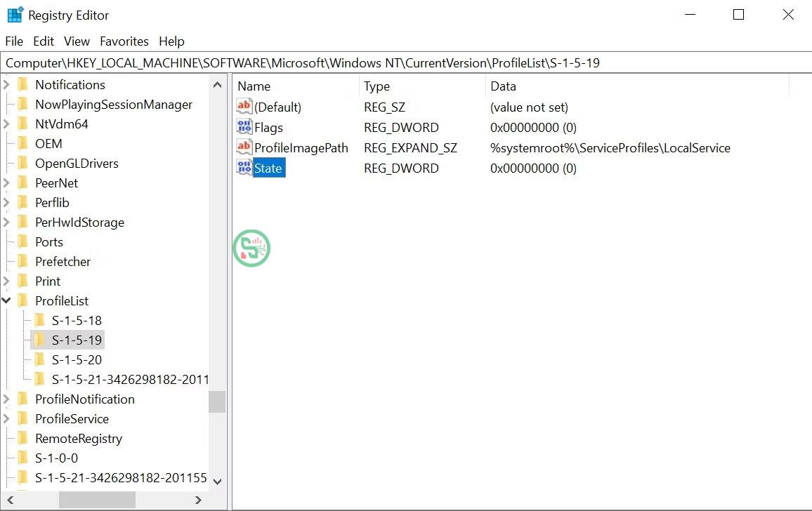Click the Registry Editor app icon in title bar
This screenshot has height=511, width=812.
click(15, 15)
